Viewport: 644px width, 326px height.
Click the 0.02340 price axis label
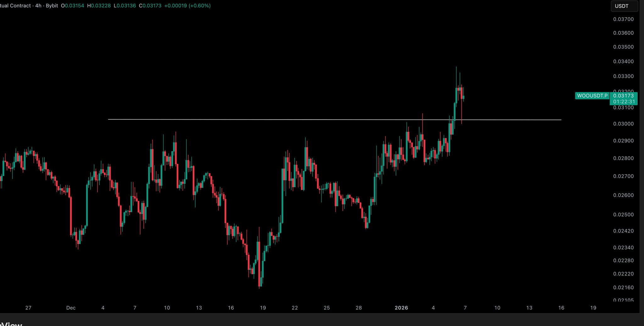point(623,248)
